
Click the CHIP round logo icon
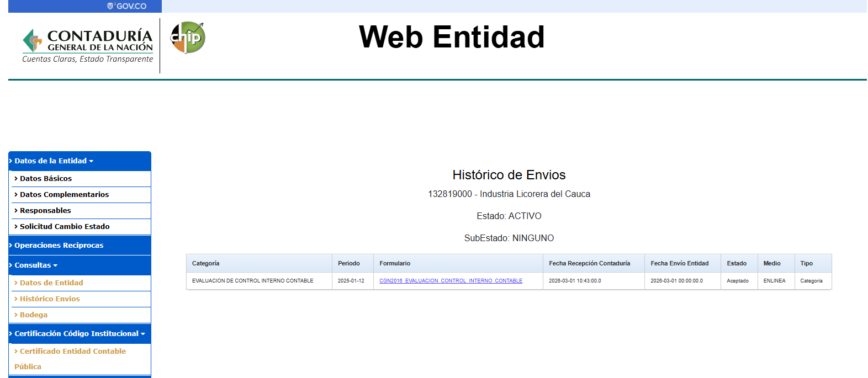click(188, 38)
